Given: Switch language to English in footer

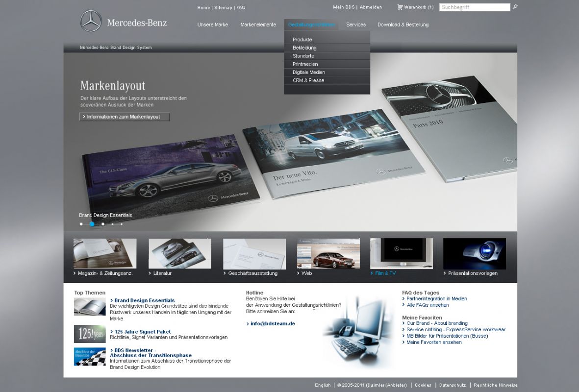Looking at the screenshot, I should [323, 385].
